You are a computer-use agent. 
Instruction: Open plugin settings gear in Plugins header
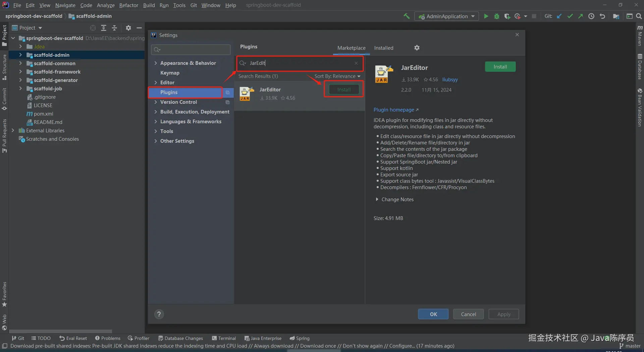[417, 48]
